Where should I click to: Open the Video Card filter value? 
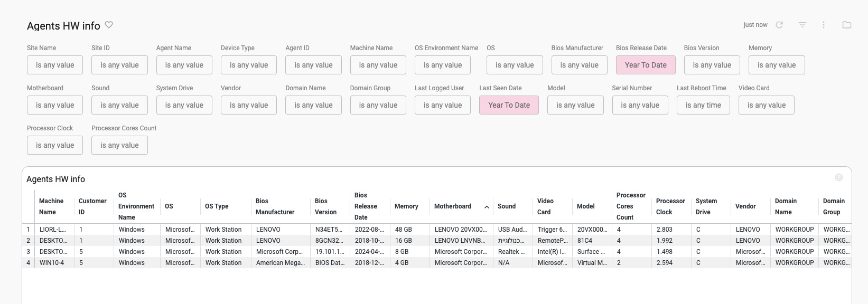[x=766, y=105]
